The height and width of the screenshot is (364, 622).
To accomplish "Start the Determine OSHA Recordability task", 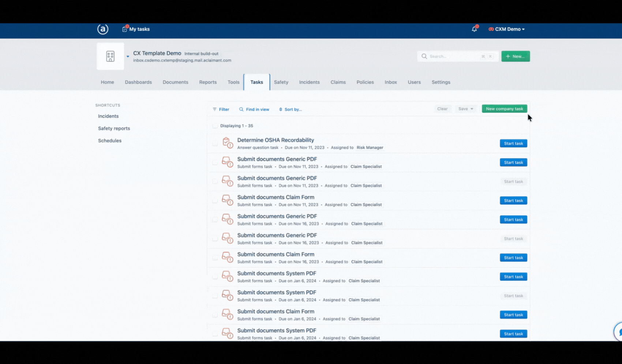I will (513, 143).
